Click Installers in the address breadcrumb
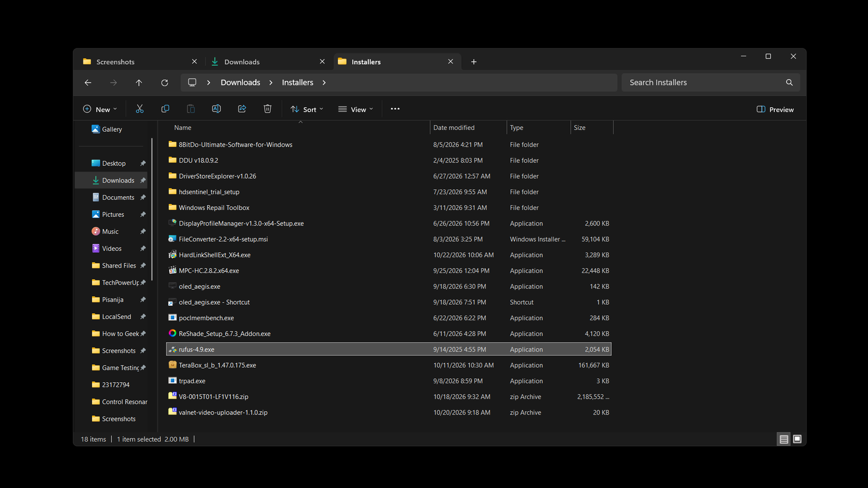 point(297,83)
